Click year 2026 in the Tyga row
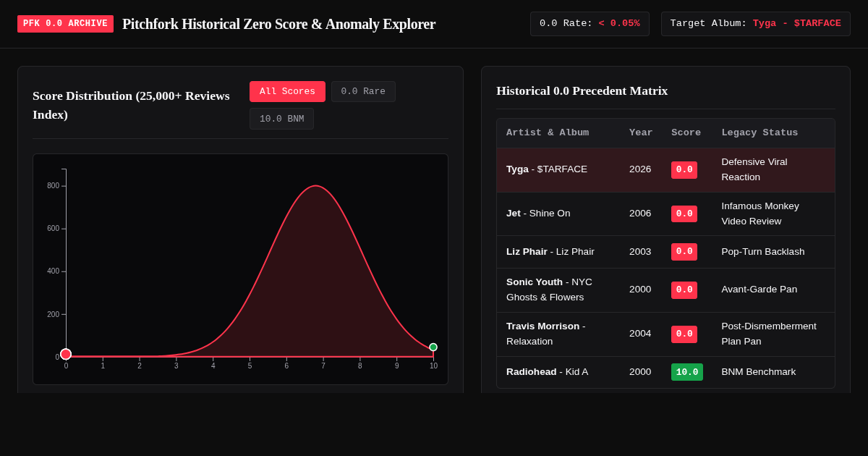868x456 pixels. tap(640, 169)
